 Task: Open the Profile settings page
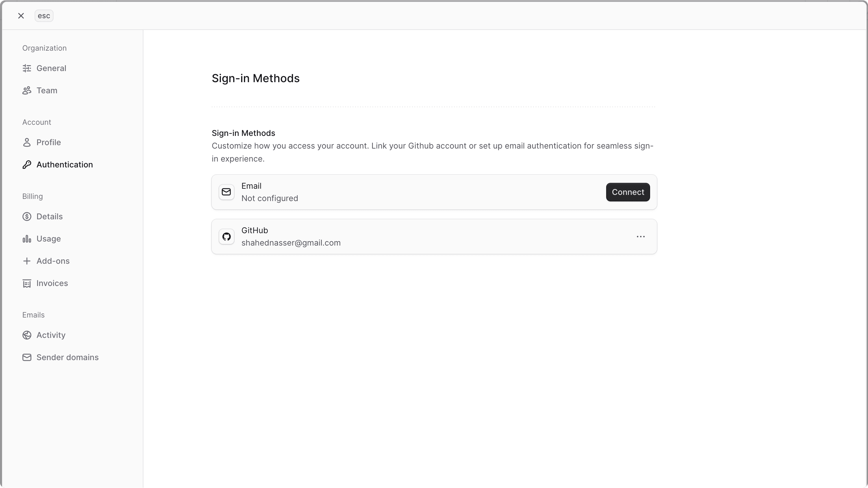click(x=49, y=142)
